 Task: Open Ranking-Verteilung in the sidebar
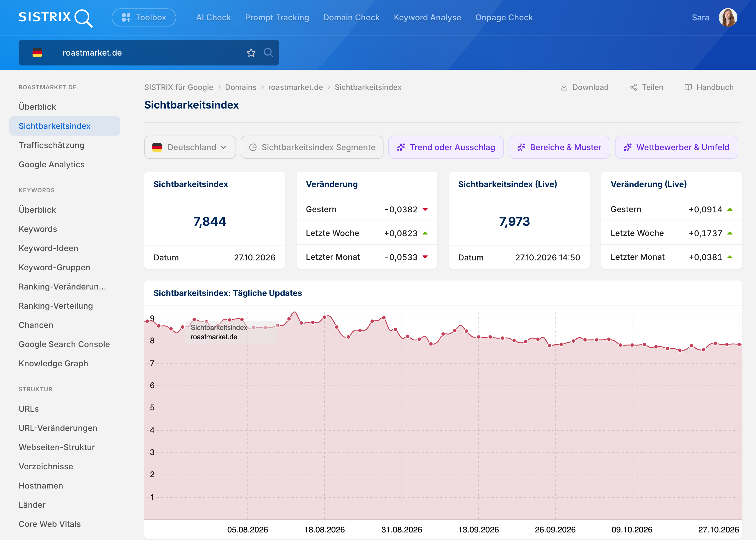(x=65, y=306)
